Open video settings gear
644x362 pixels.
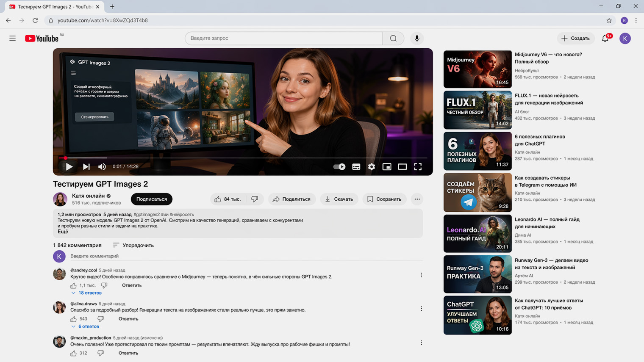pos(372,167)
